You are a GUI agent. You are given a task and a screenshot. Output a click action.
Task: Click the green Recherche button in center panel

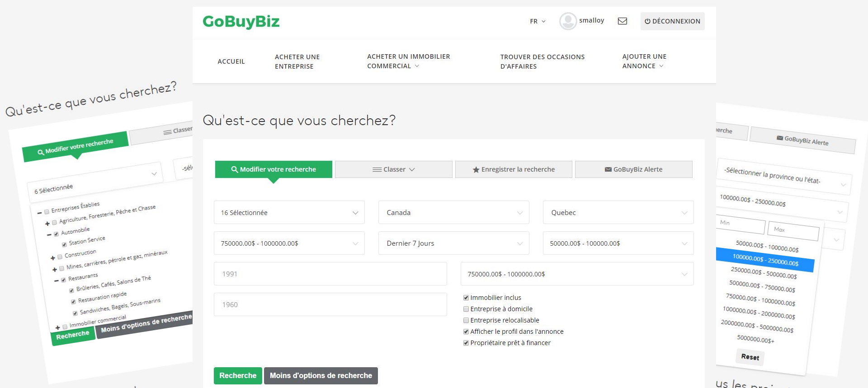238,376
